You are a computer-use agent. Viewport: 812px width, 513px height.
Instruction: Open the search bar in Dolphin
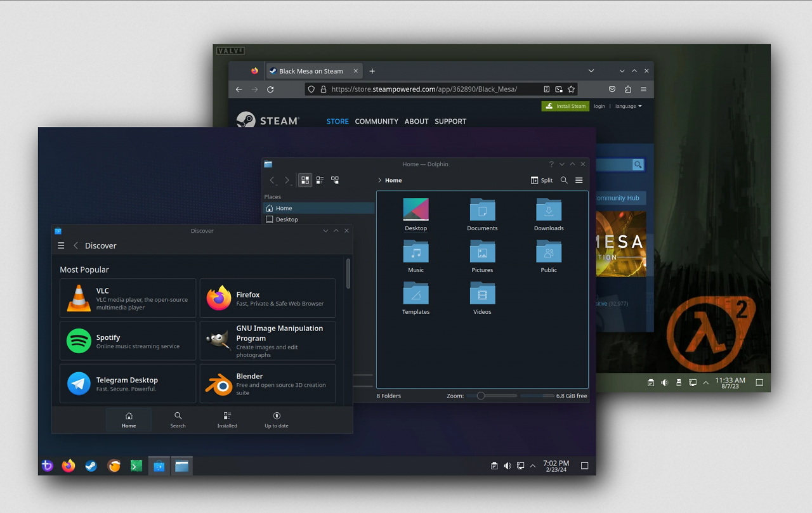click(x=564, y=180)
